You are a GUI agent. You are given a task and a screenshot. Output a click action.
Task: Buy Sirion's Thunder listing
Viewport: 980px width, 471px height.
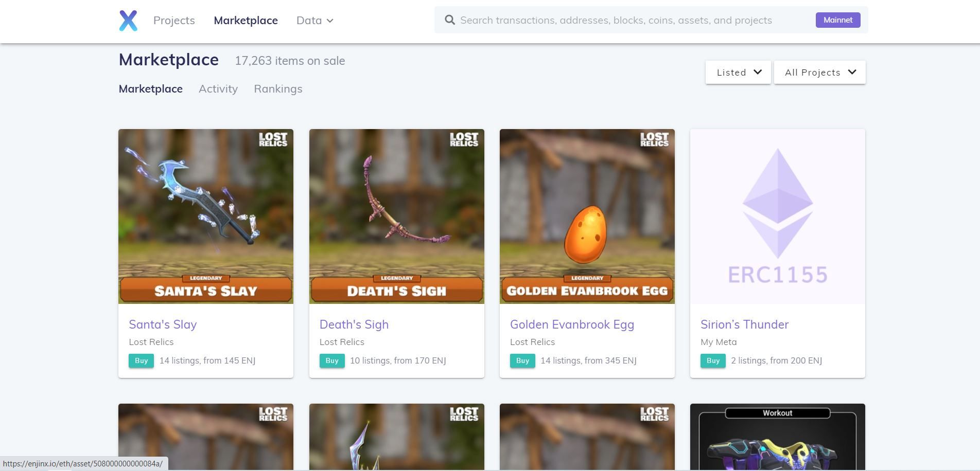(x=713, y=361)
